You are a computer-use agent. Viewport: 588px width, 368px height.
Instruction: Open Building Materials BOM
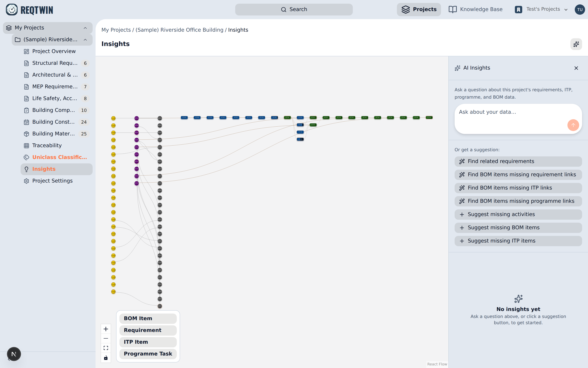[x=57, y=134]
